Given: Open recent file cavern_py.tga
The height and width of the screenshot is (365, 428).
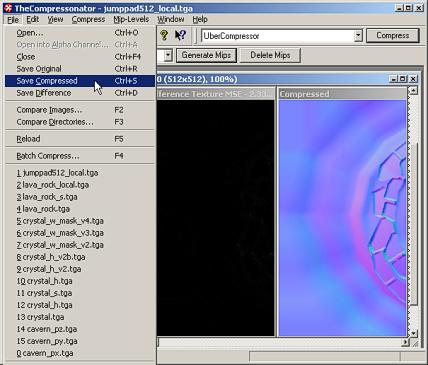Looking at the screenshot, I should point(80,341).
